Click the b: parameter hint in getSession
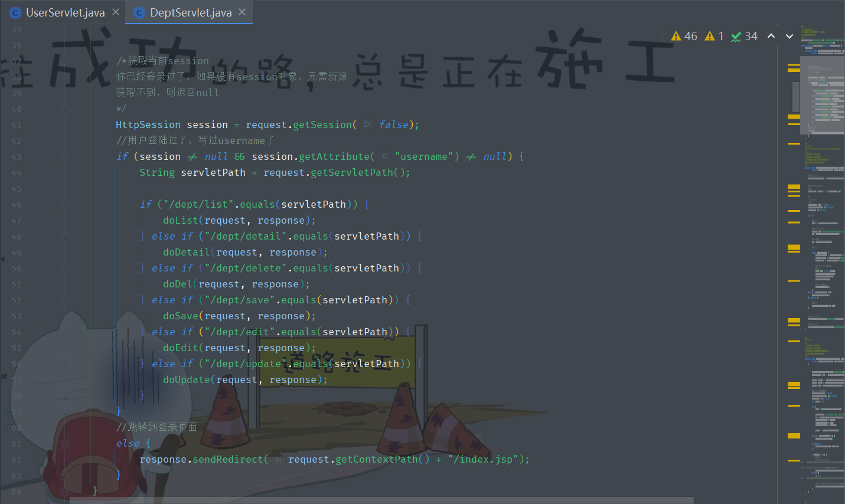This screenshot has height=504, width=845. pyautogui.click(x=368, y=125)
